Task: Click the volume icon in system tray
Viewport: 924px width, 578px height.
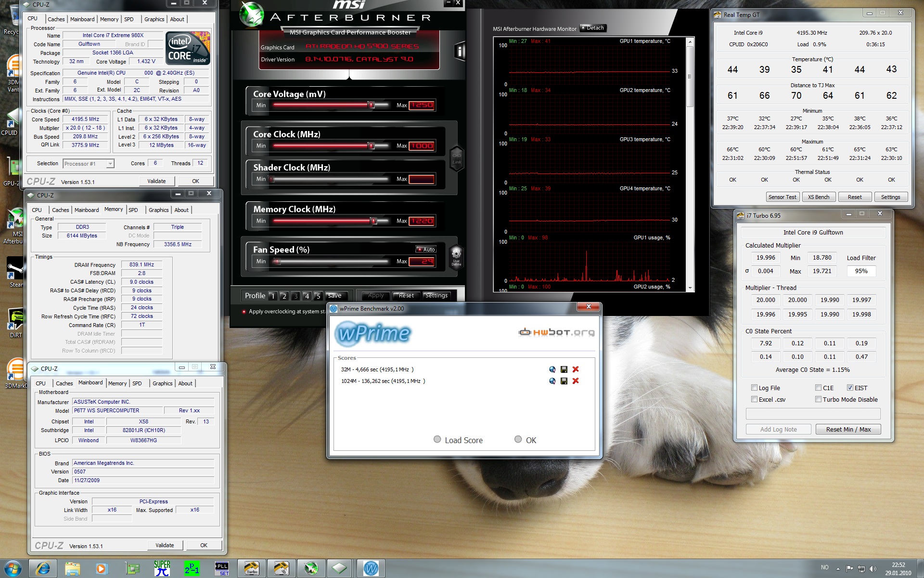Action: coord(873,568)
